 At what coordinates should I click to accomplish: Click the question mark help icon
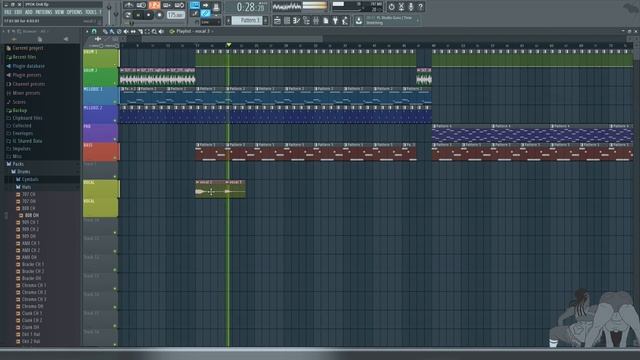click(x=420, y=7)
